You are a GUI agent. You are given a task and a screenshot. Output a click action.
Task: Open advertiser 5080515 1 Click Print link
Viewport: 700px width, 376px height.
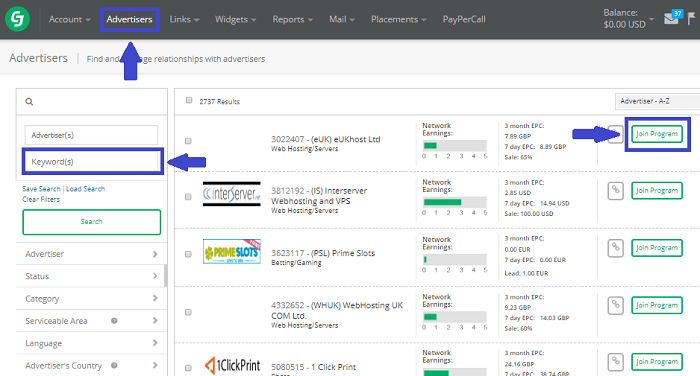[313, 367]
